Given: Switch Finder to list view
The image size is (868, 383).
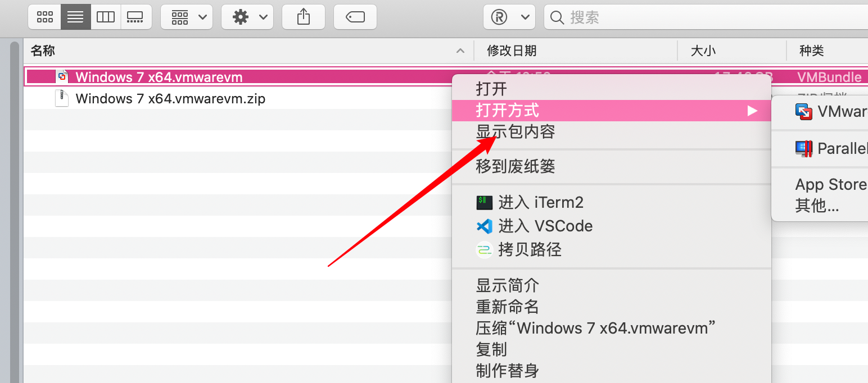Looking at the screenshot, I should pyautogui.click(x=75, y=17).
